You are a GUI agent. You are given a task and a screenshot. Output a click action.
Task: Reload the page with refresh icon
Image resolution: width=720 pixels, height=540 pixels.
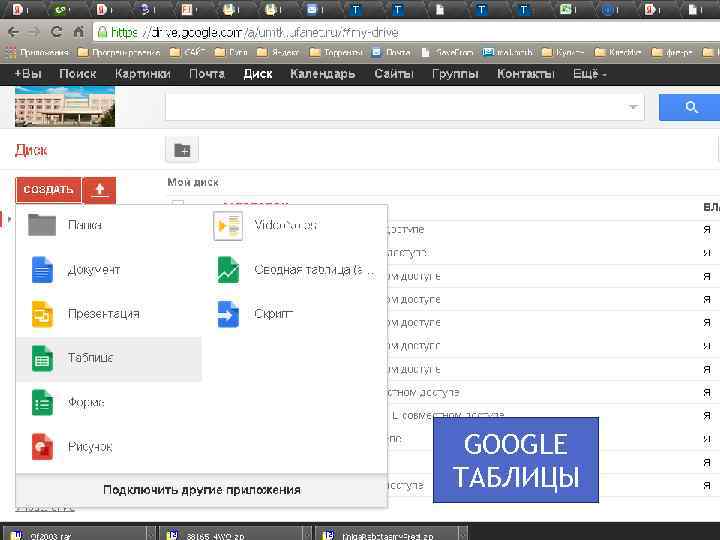coord(56,32)
